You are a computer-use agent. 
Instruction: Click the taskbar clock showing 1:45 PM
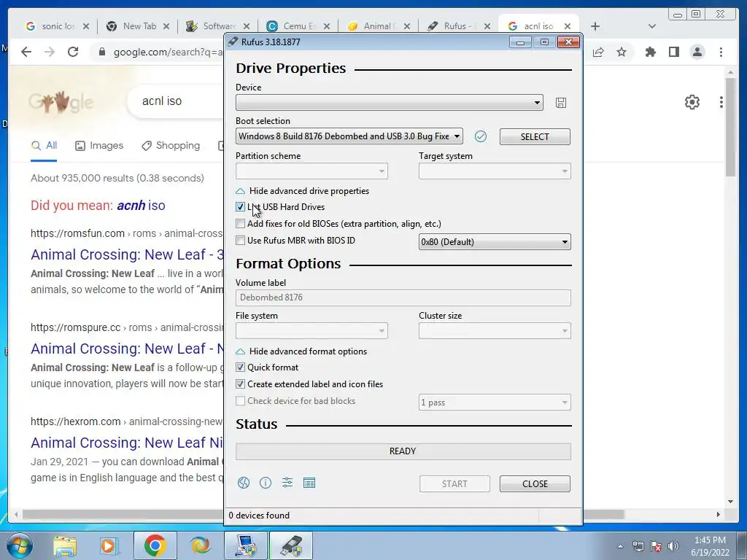coord(710,546)
